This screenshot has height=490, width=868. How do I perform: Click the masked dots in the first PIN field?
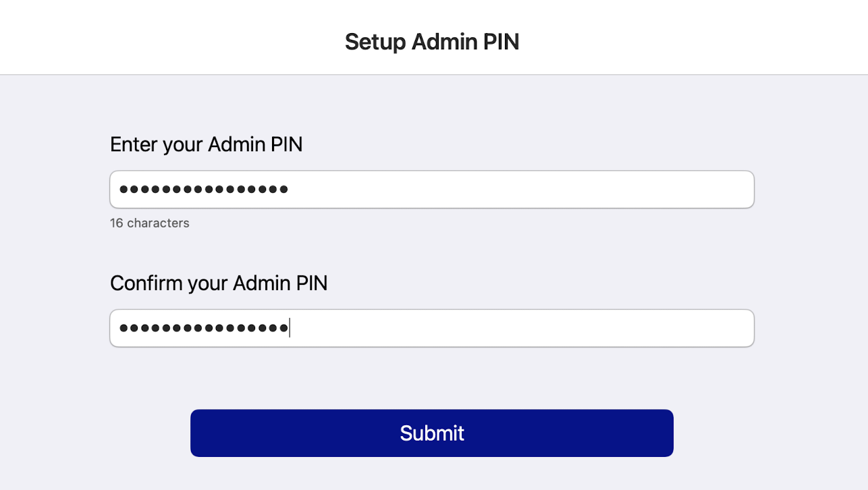point(204,190)
